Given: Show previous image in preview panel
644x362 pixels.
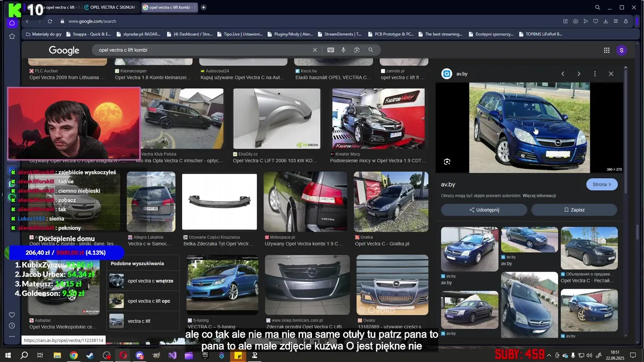Looking at the screenshot, I should click(x=562, y=74).
